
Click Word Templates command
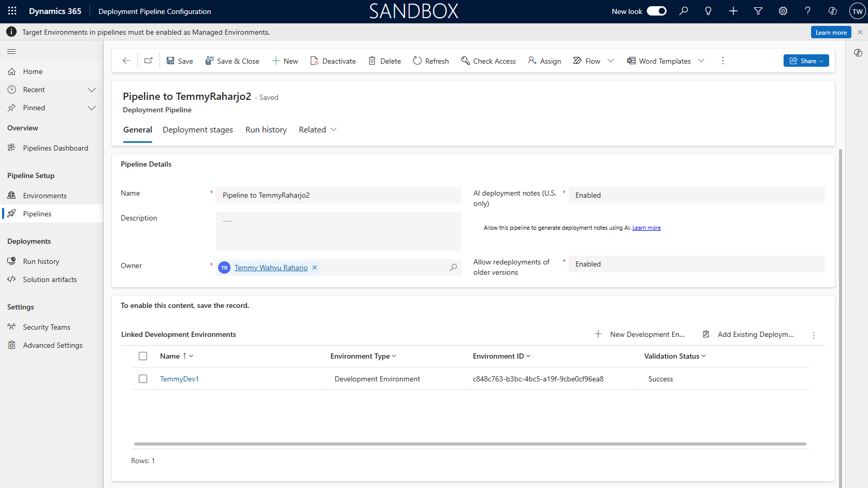coord(659,61)
